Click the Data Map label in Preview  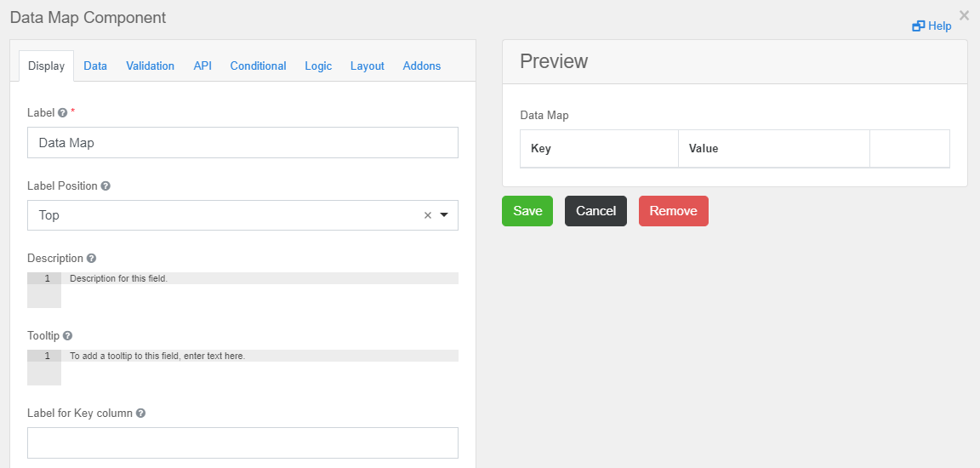pyautogui.click(x=544, y=115)
